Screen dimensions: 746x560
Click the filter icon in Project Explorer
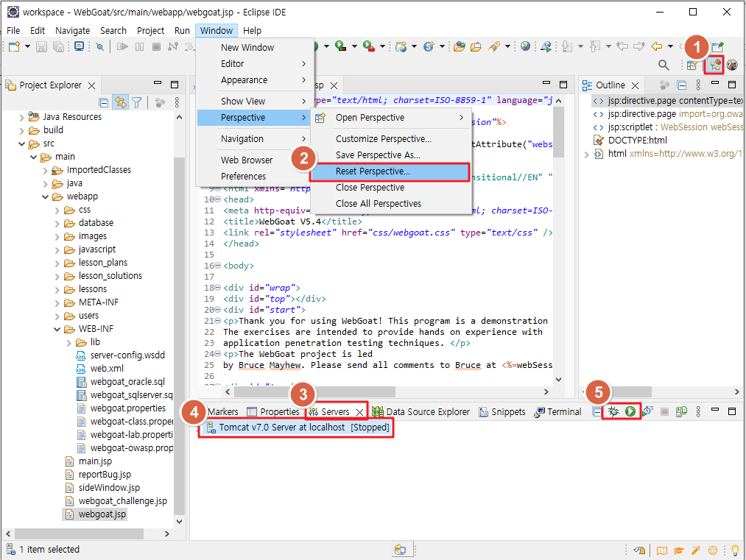tap(136, 102)
